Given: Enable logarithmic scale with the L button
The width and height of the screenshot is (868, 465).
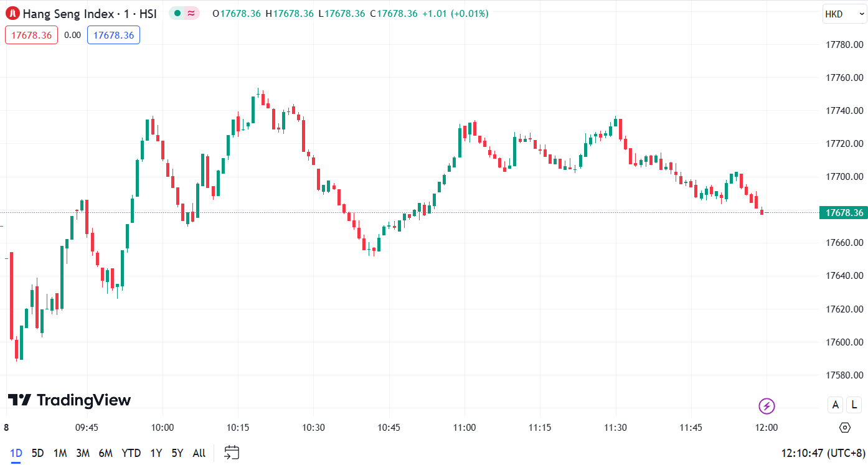Looking at the screenshot, I should tap(854, 405).
